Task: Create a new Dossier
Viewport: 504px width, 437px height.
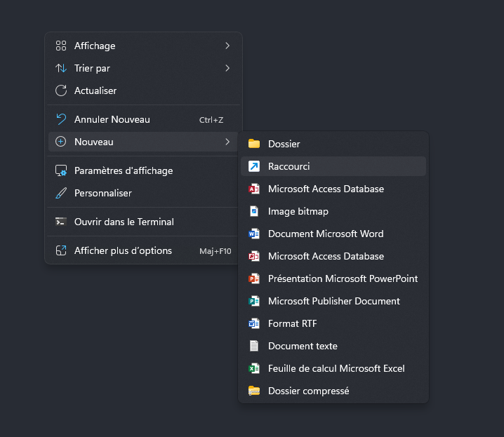Action: click(x=284, y=144)
